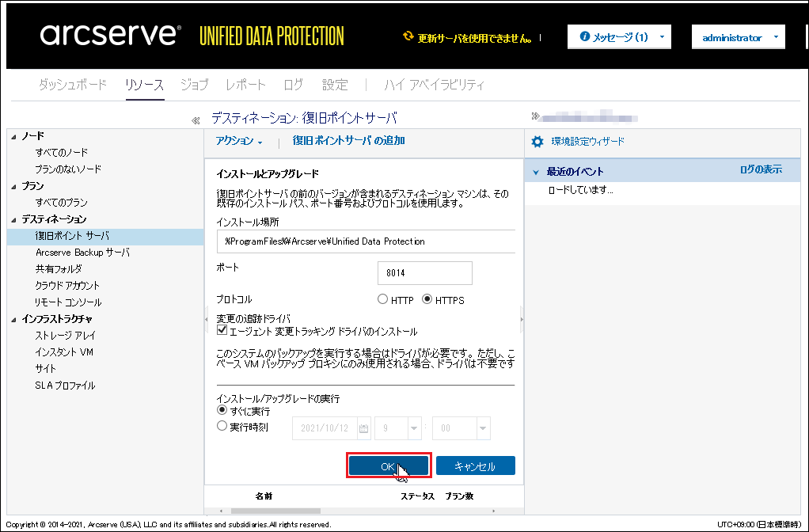Select ストレージ アレイ in the tree

[x=65, y=336]
